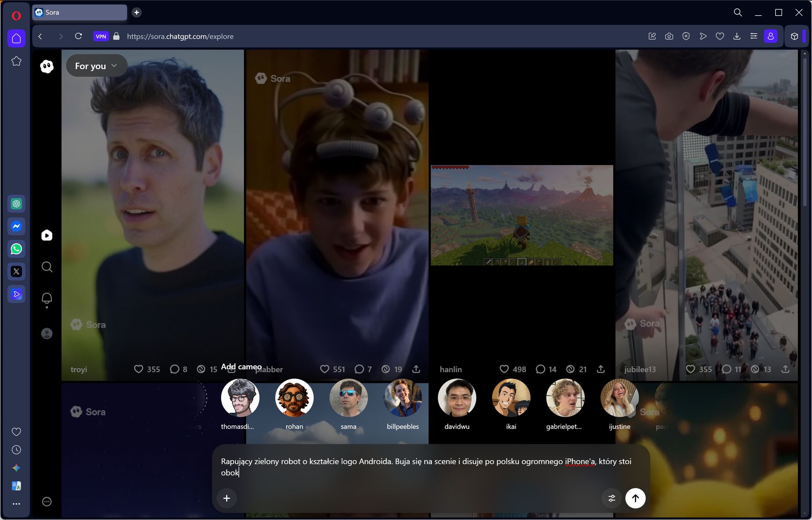812x520 pixels.
Task: Go to Opera start page home icon
Action: pos(16,38)
